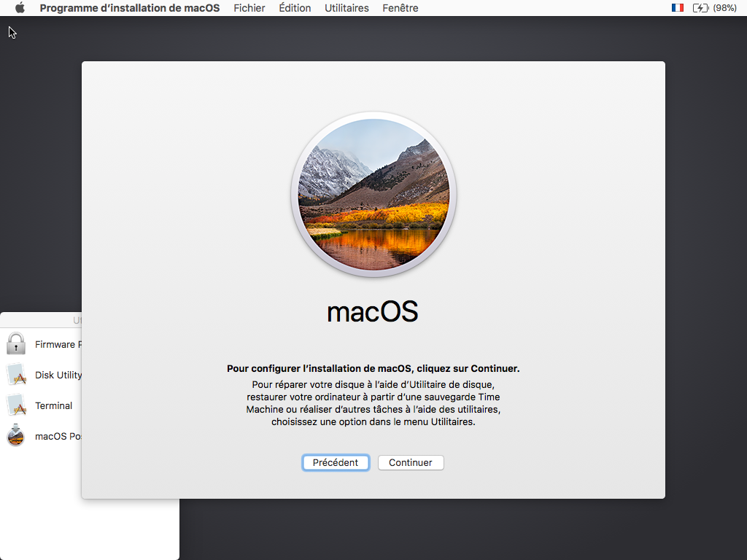Click the Précédent button
The image size is (747, 560).
(x=336, y=462)
